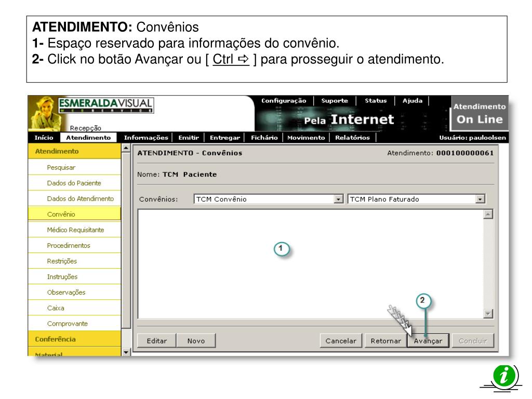
Task: Click the Editar button
Action: tap(157, 341)
